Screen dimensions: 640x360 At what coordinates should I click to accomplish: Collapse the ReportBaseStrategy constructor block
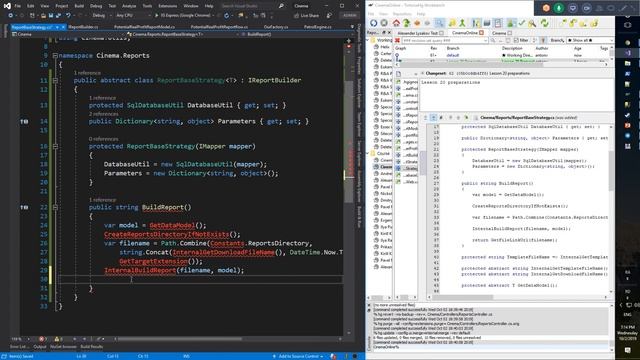click(x=55, y=146)
